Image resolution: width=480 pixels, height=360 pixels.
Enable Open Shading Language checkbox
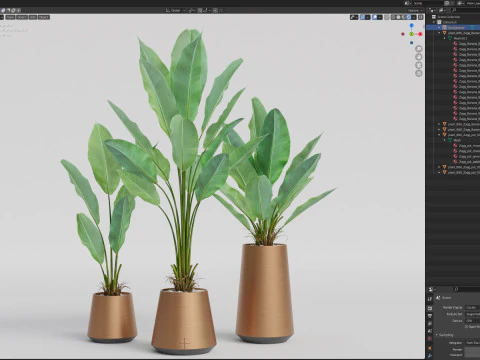tap(466, 327)
